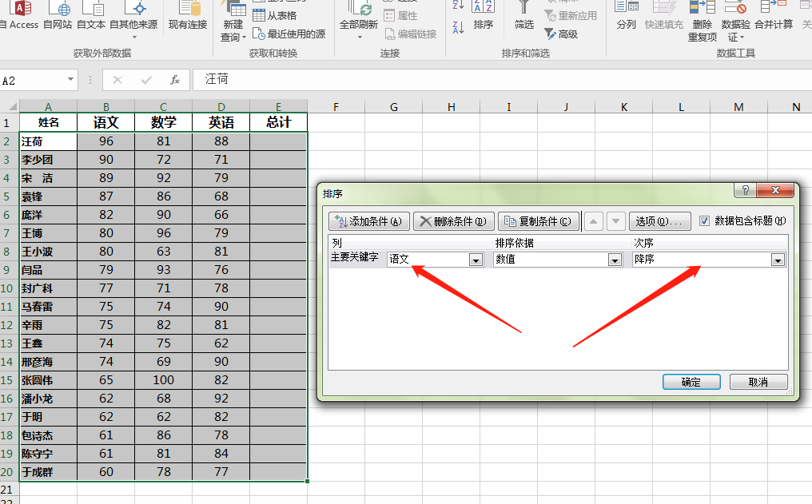The image size is (812, 504).
Task: Select header cell 语文
Action: pyautogui.click(x=105, y=123)
